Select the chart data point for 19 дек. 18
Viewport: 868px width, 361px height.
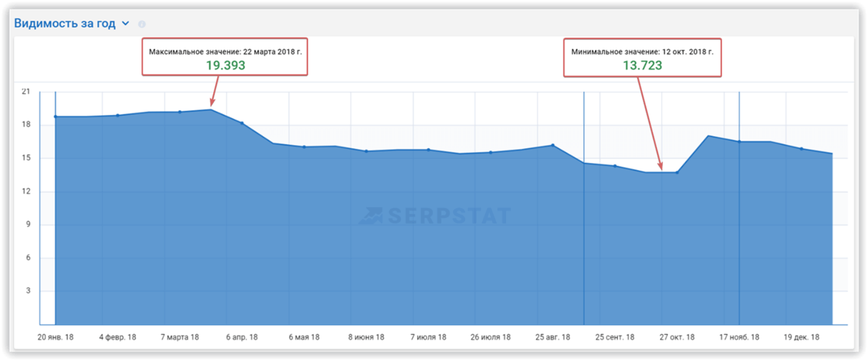(802, 149)
